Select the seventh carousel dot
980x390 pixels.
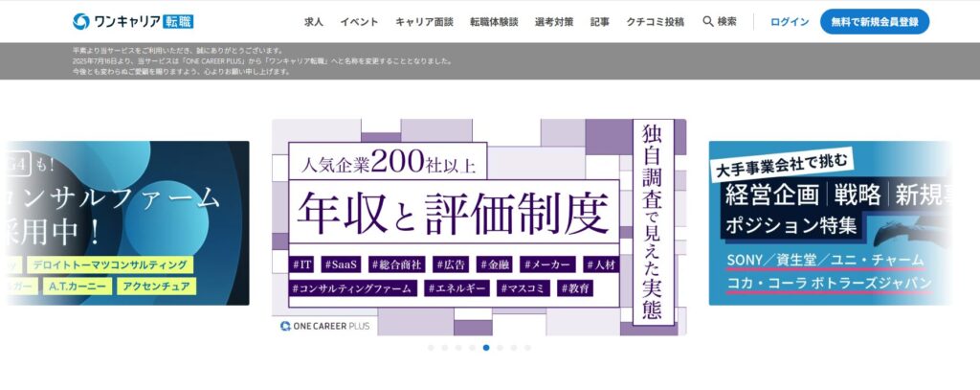[x=513, y=348]
